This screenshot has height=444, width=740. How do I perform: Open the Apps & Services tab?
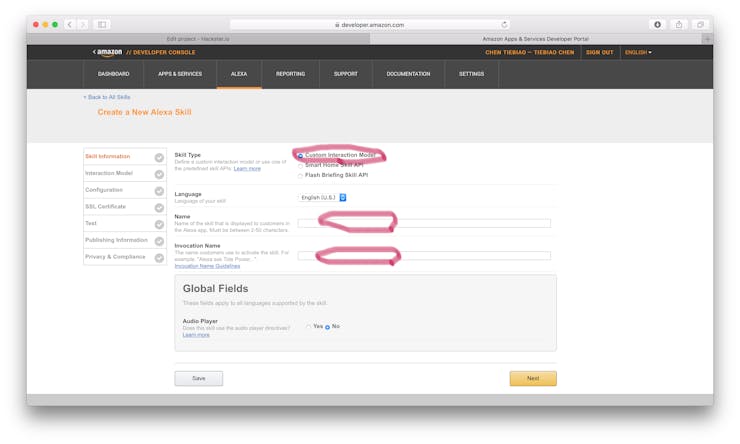[180, 74]
